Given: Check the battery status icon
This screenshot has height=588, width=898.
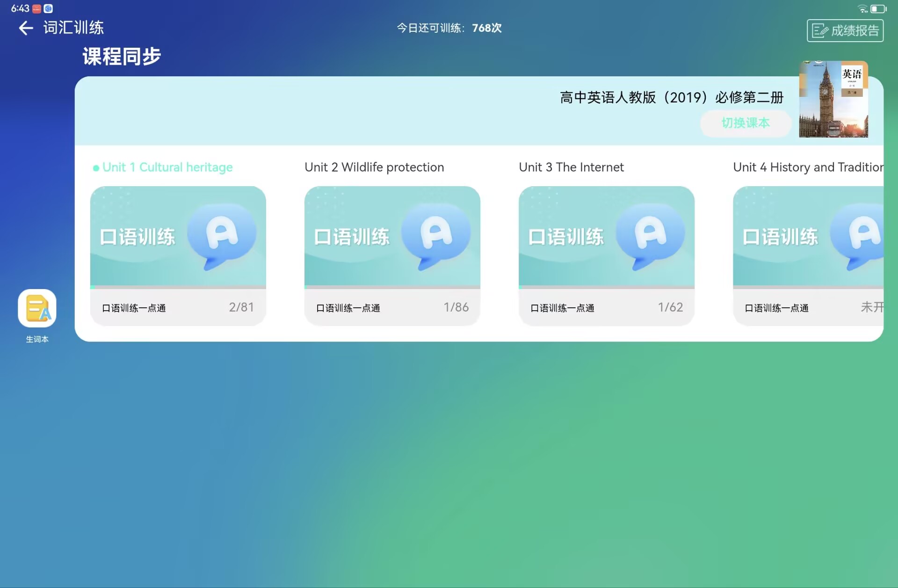Looking at the screenshot, I should click(x=878, y=8).
